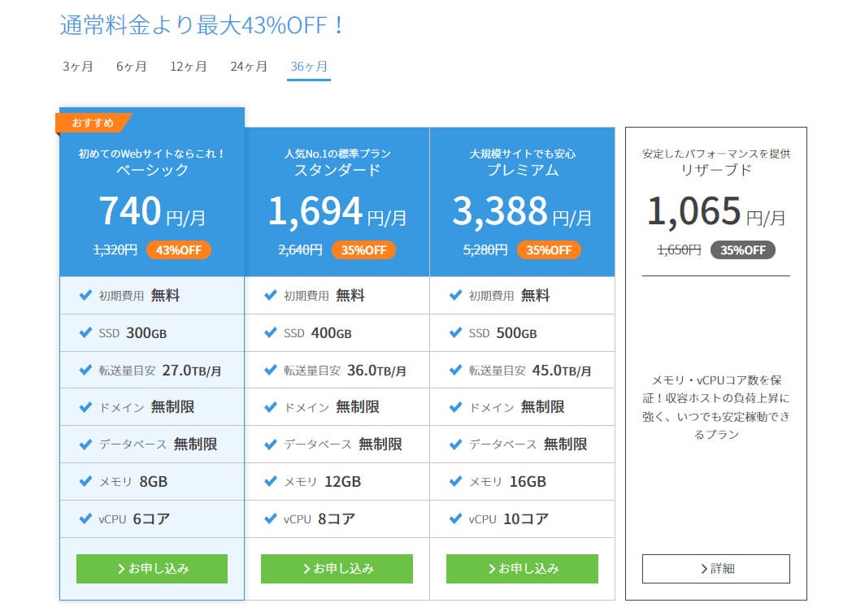Click the ベーシック plan name
The width and height of the screenshot is (865, 616).
[152, 170]
